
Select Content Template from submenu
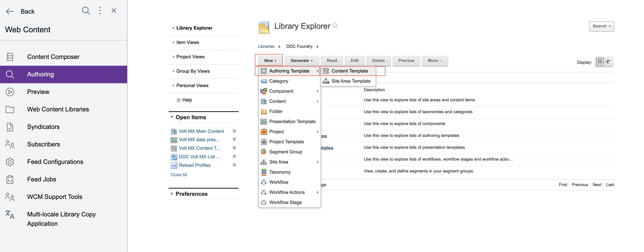[x=349, y=71]
